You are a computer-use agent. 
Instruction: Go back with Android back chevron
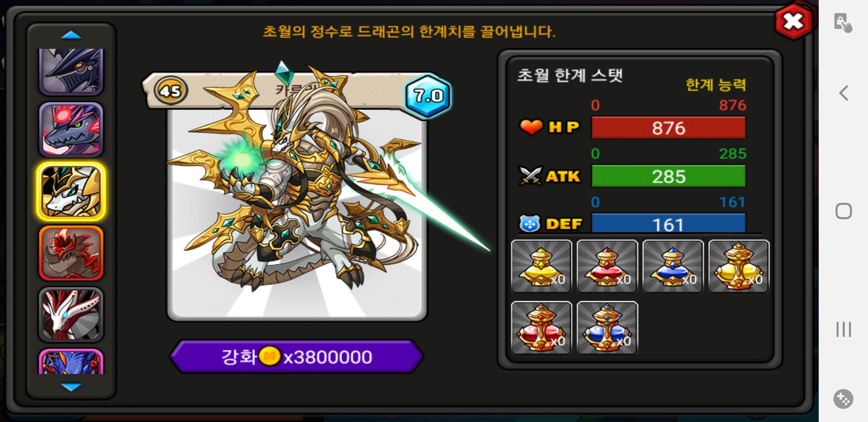[844, 93]
